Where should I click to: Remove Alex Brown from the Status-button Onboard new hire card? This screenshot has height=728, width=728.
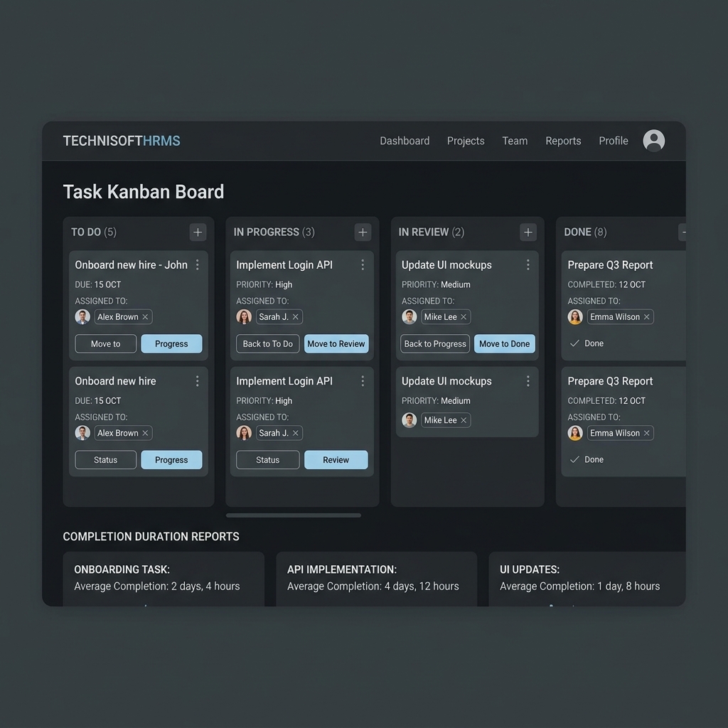[x=145, y=433]
